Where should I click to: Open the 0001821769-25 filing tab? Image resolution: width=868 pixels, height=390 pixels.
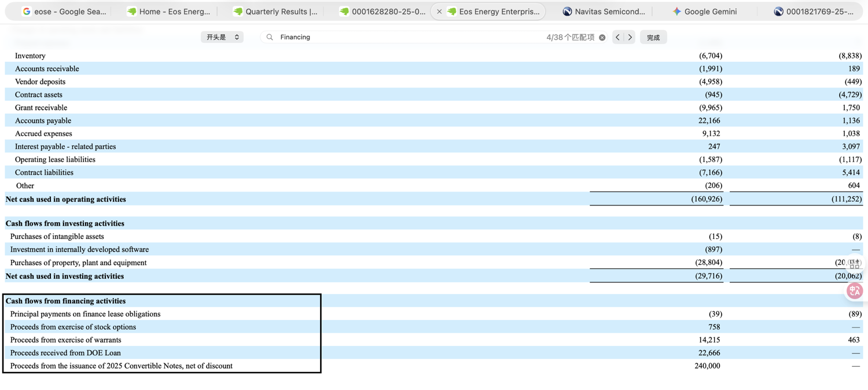814,12
